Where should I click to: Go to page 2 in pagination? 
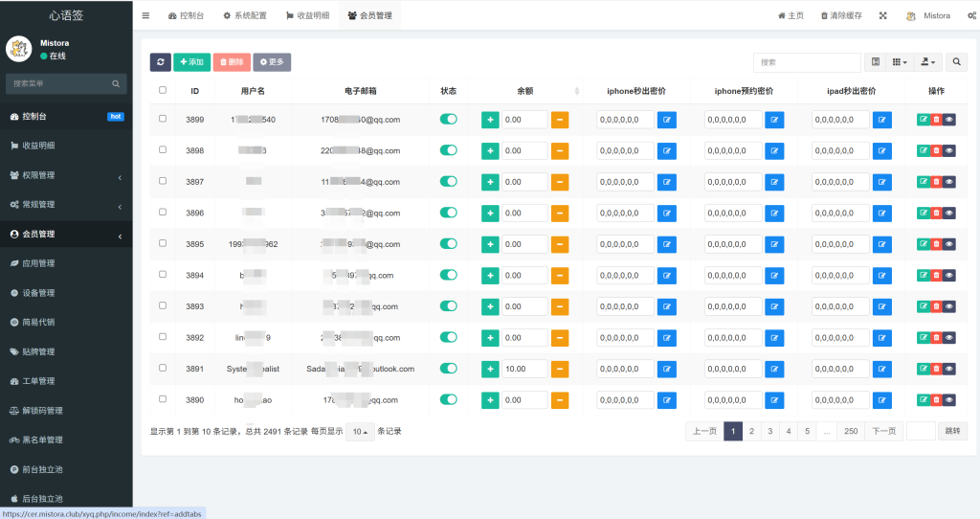pyautogui.click(x=752, y=432)
